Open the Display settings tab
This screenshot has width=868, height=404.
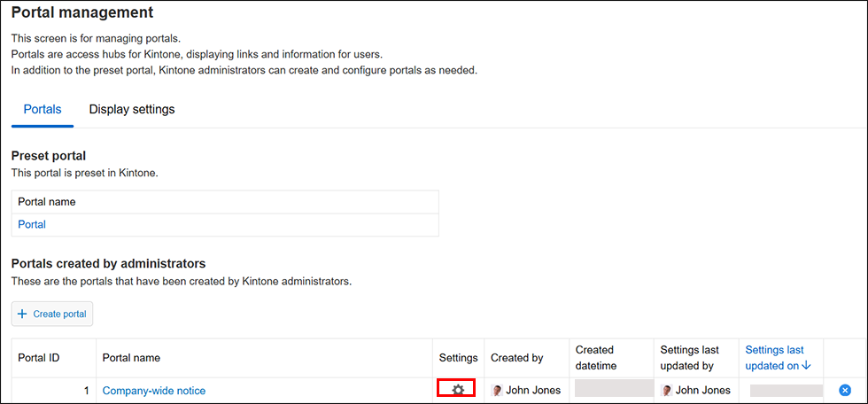132,110
